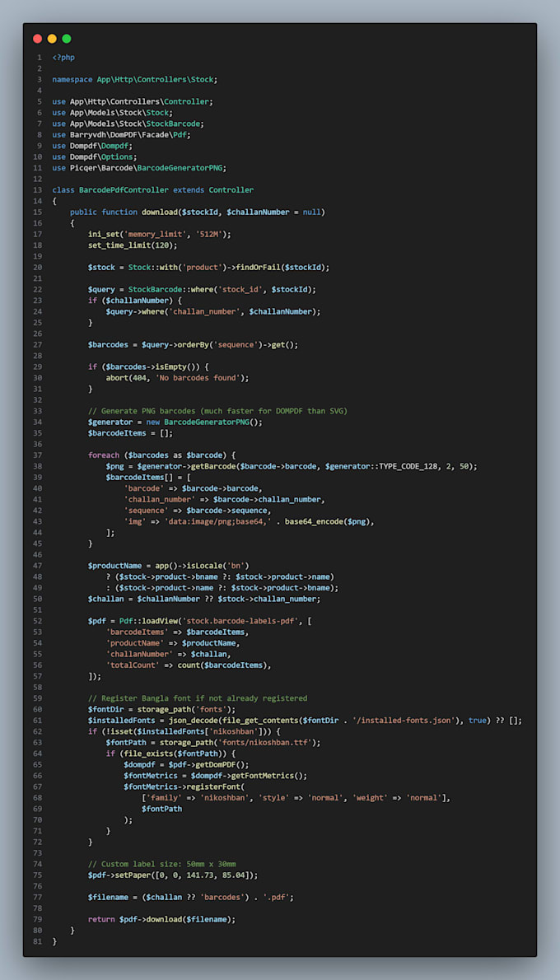Click the "'barcode' => $barcode->barcode" line
Viewport: 560px width, 980px height.
[194, 488]
